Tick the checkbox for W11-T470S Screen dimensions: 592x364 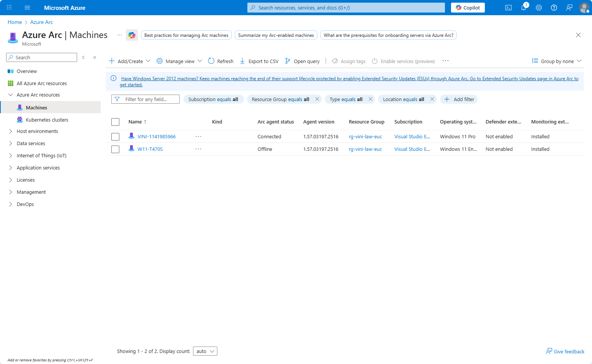tap(116, 149)
